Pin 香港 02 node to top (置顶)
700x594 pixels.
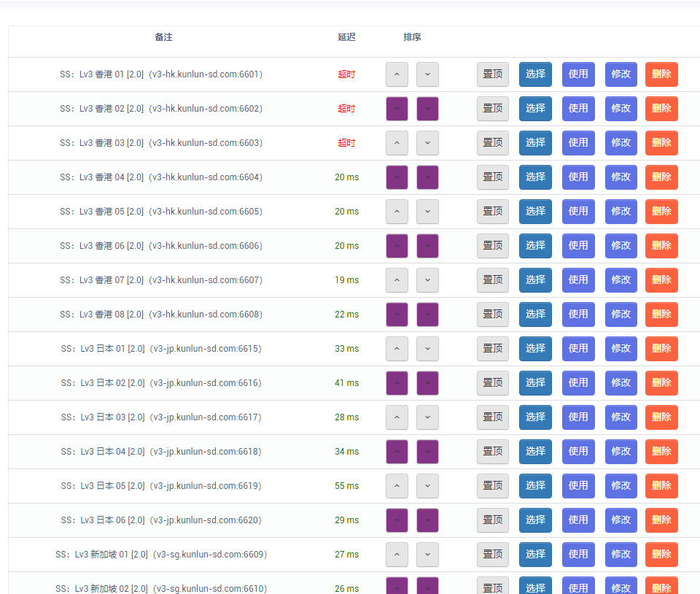(x=493, y=109)
